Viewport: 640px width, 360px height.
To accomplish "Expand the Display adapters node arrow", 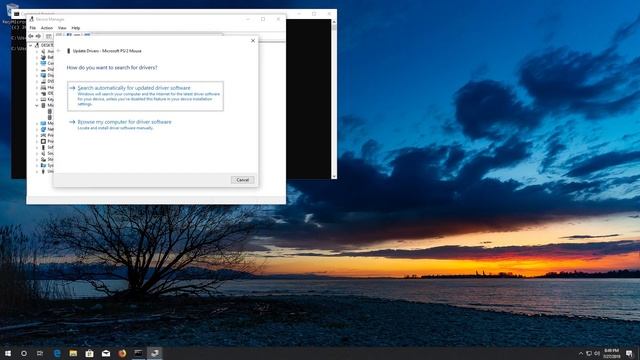I will (37, 75).
